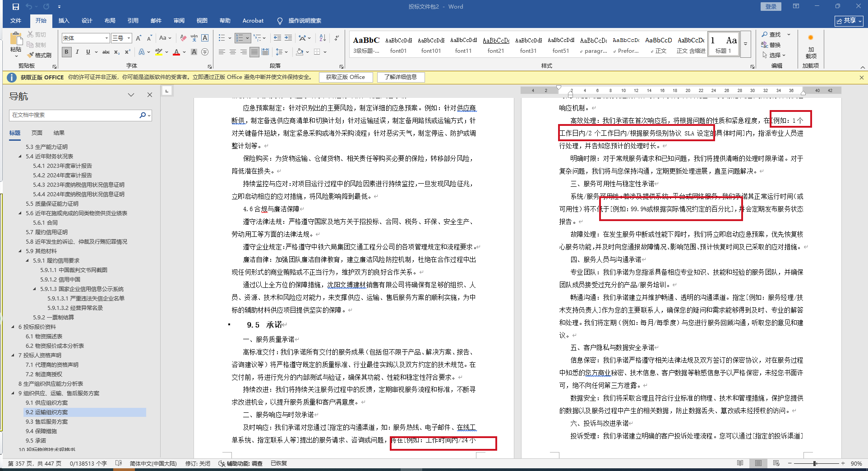This screenshot has height=471, width=868.
Task: Decrease font size with shrink font icon
Action: coord(149,38)
